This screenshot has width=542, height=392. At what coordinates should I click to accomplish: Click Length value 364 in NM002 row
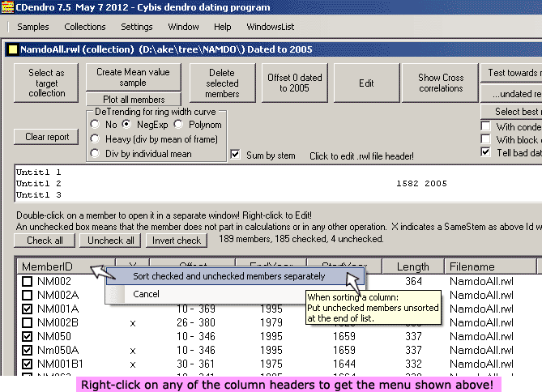coord(413,281)
